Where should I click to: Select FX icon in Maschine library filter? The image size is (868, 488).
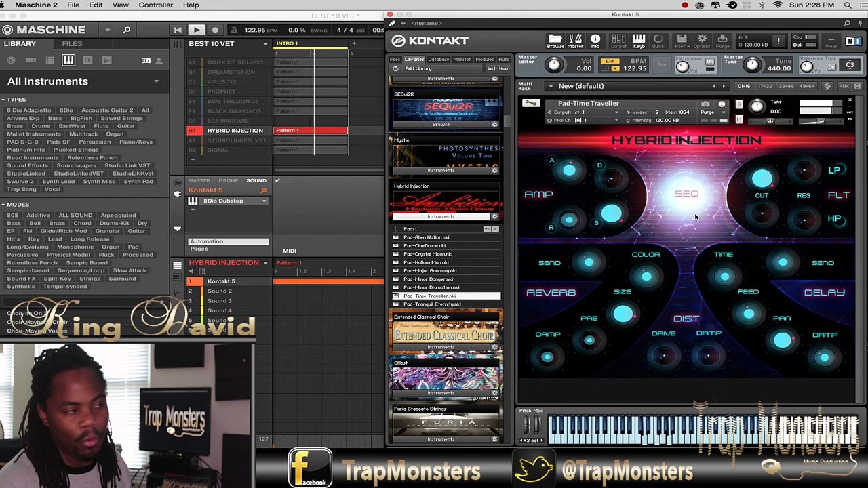pos(87,60)
